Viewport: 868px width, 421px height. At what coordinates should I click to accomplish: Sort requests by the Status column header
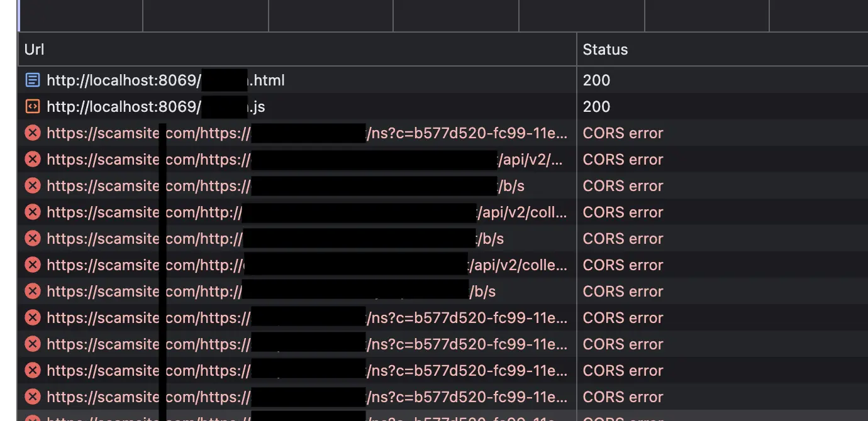click(x=604, y=49)
